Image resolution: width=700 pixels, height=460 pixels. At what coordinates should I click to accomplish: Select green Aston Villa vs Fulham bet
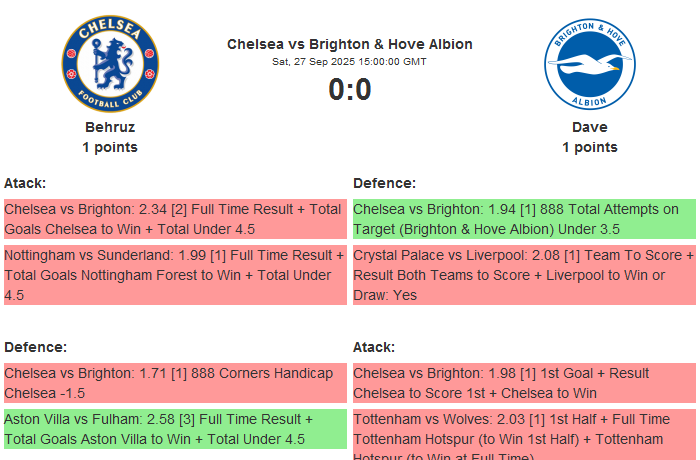(174, 429)
